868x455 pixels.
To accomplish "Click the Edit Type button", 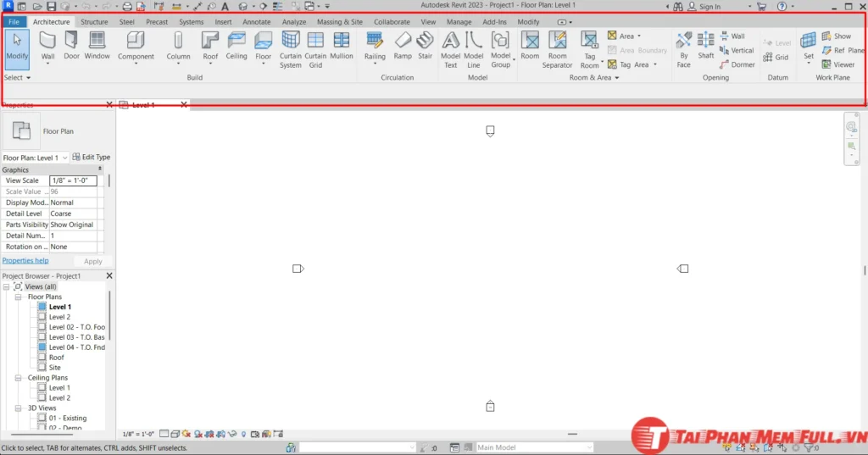I will 92,158.
